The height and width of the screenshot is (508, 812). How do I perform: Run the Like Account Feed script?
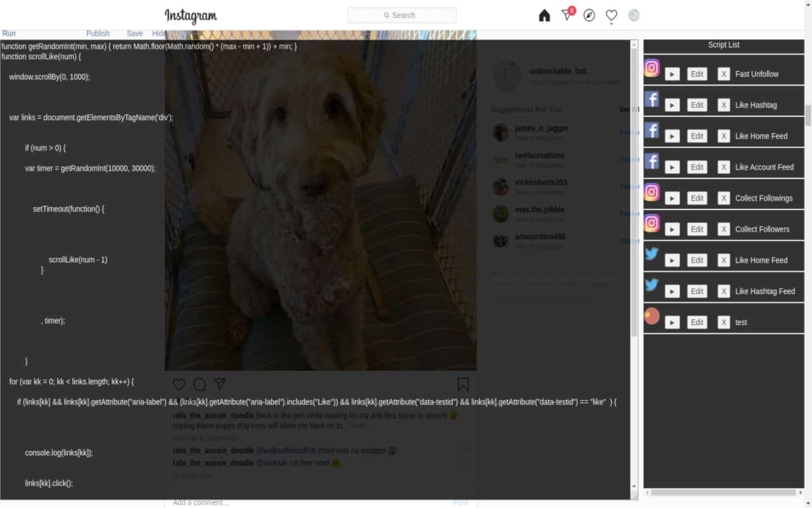[672, 168]
